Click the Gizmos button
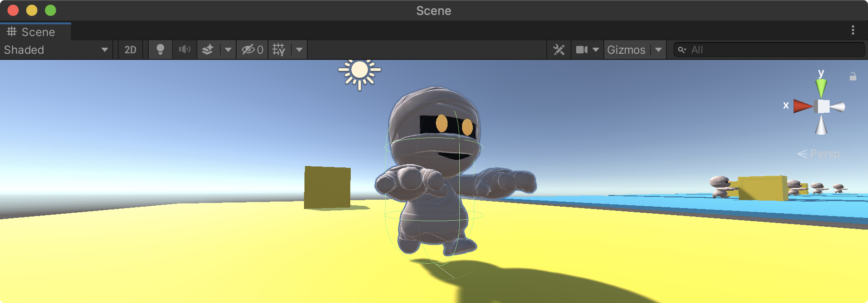Viewport: 868px width, 303px height. 626,50
